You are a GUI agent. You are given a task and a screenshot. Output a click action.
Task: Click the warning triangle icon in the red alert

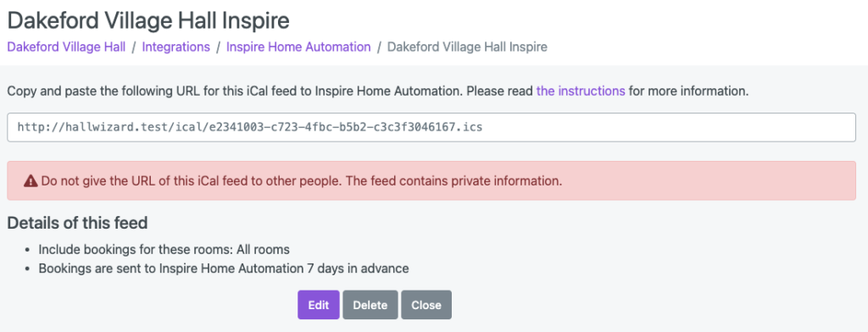(x=31, y=181)
